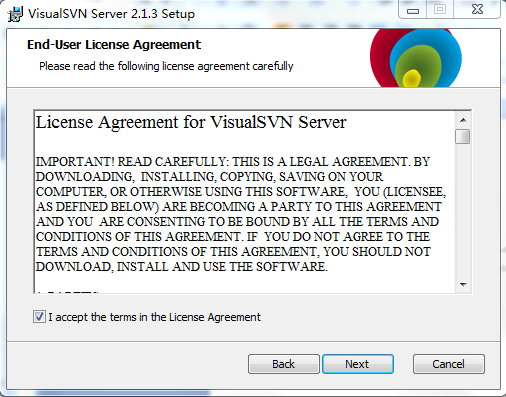Cancel the VisualSVN Server setup
The width and height of the screenshot is (506, 397).
tap(449, 364)
